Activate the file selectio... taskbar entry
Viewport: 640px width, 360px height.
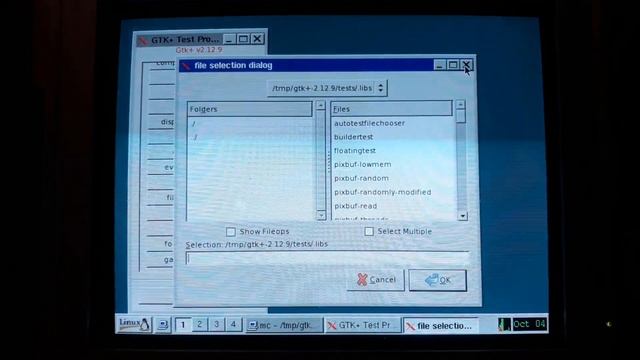440,326
